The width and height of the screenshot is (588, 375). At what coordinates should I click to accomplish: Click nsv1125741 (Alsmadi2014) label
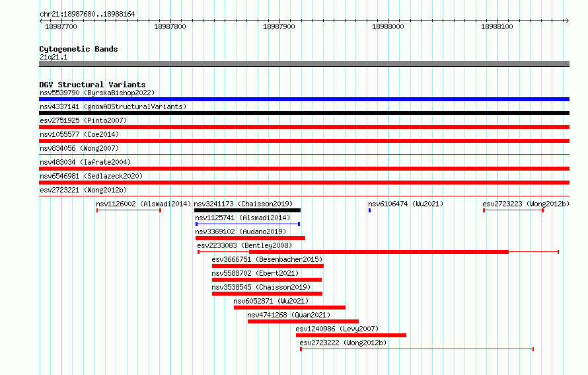pos(242,218)
